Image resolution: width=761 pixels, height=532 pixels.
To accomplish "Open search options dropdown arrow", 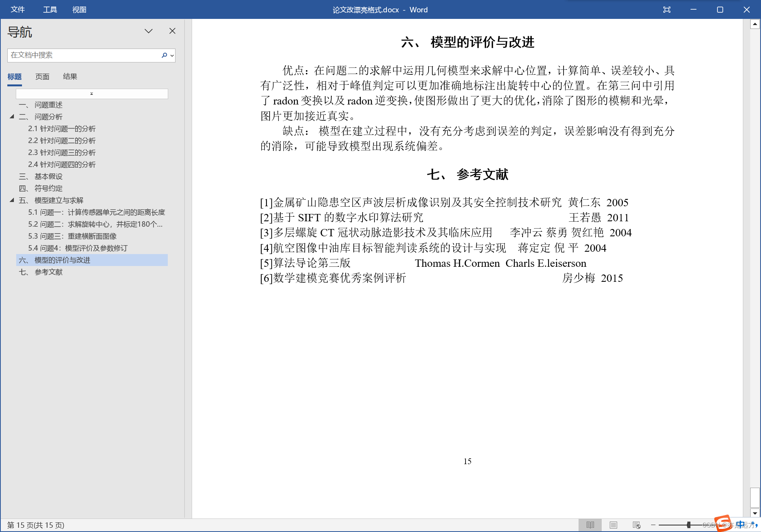I will pos(172,56).
